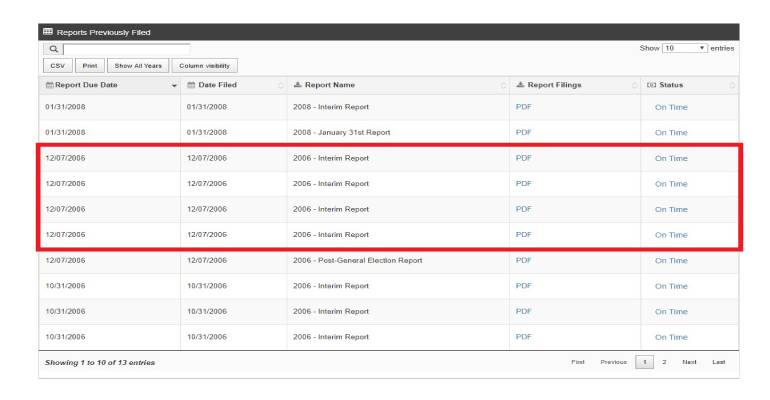770x400 pixels.
Task: Click inside the search text field
Action: [126, 49]
